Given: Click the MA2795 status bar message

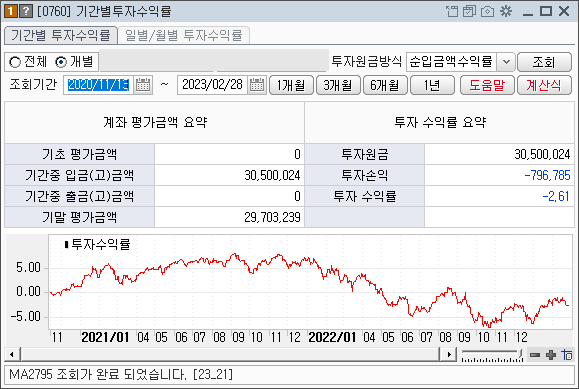Looking at the screenshot, I should tap(121, 375).
